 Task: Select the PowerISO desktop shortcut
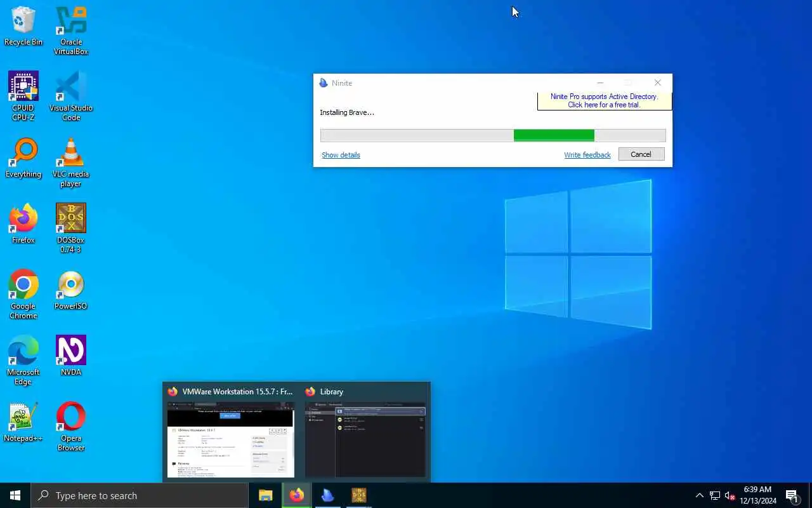click(x=71, y=290)
